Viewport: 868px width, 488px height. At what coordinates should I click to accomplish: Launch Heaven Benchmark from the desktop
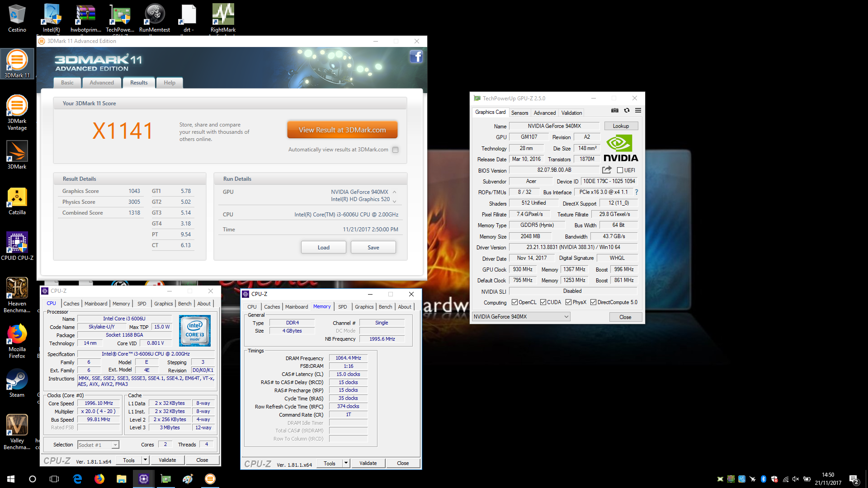pos(17,295)
